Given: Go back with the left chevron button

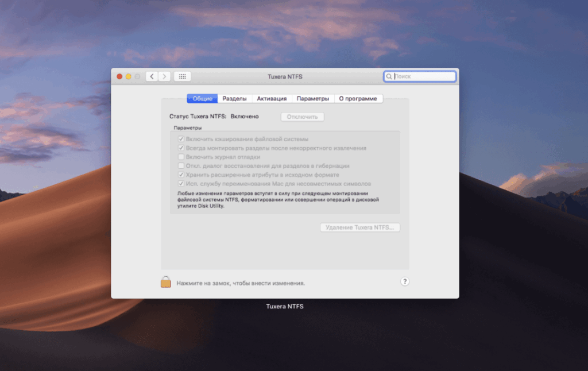Looking at the screenshot, I should point(152,76).
